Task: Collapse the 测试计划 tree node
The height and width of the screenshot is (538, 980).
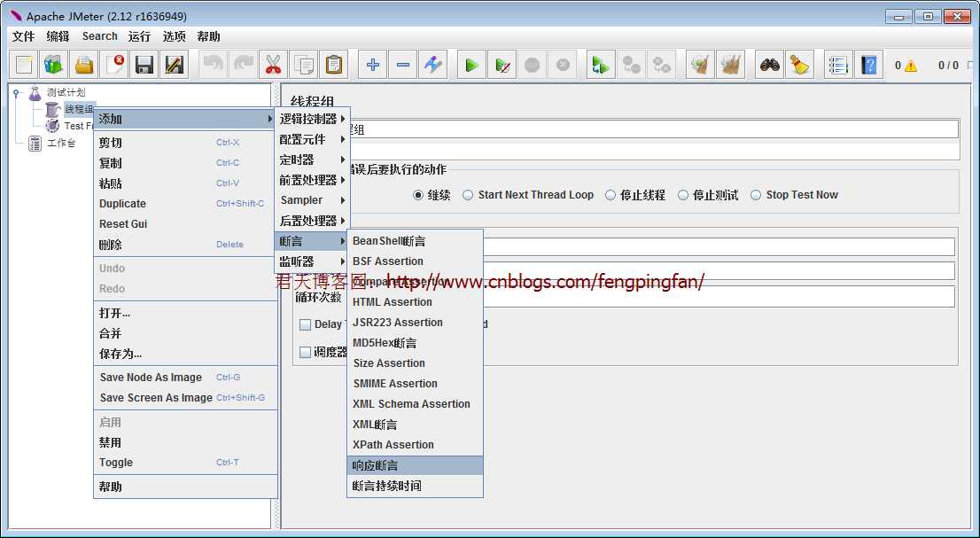Action: [16, 92]
